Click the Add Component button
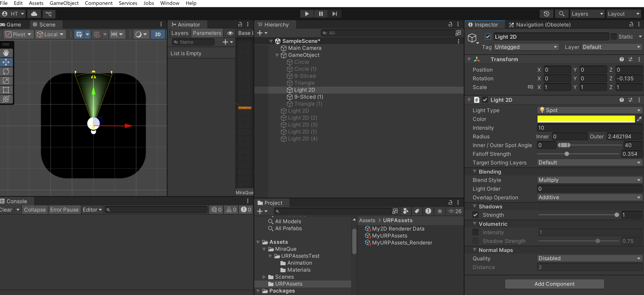This screenshot has height=295, width=644. [x=554, y=284]
